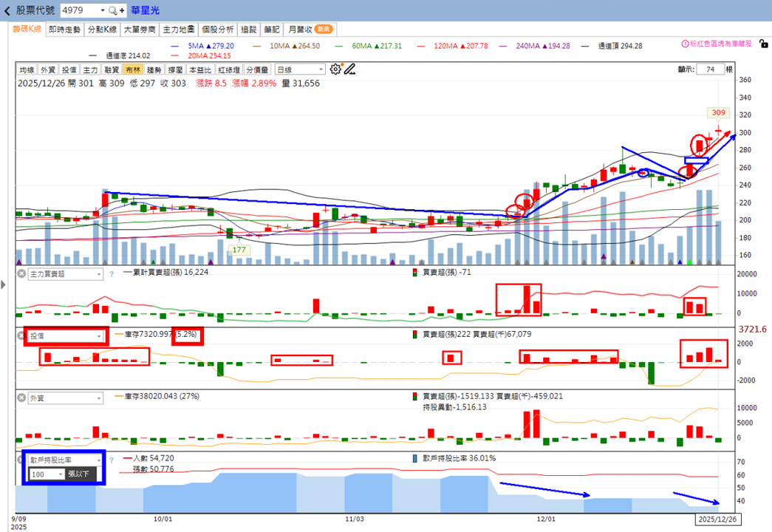This screenshot has width=772, height=532.
Task: Click the stock code input showing 4979
Action: pyautogui.click(x=81, y=10)
